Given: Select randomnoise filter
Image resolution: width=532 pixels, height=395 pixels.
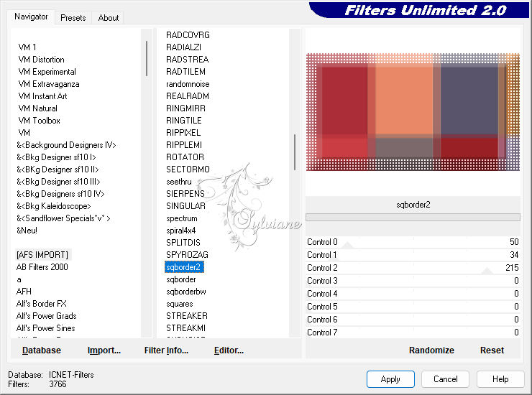Looking at the screenshot, I should (188, 84).
